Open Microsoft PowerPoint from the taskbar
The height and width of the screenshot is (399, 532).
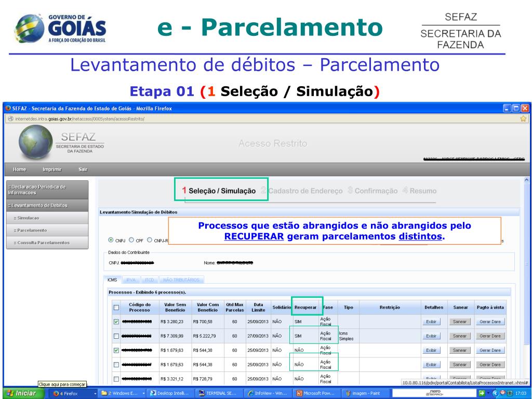[x=316, y=393]
